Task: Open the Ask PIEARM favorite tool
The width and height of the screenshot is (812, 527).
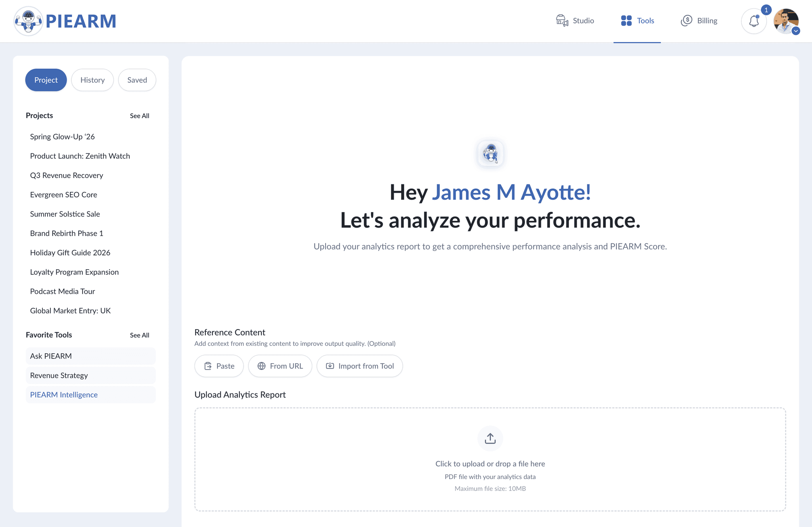Action: click(x=91, y=356)
